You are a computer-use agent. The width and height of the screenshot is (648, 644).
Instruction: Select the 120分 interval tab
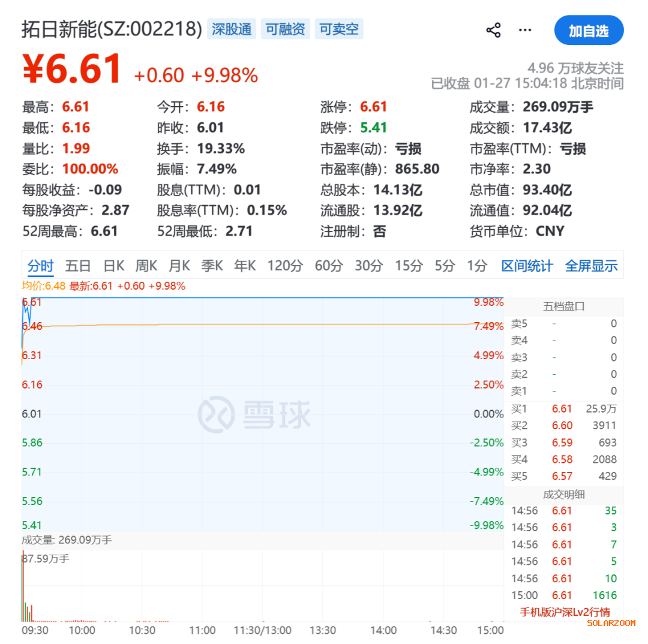(x=285, y=266)
